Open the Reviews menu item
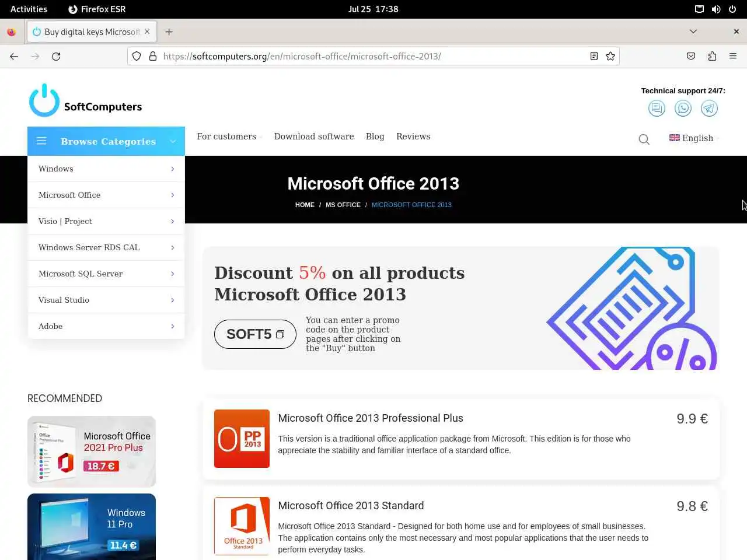The image size is (747, 560). [413, 136]
